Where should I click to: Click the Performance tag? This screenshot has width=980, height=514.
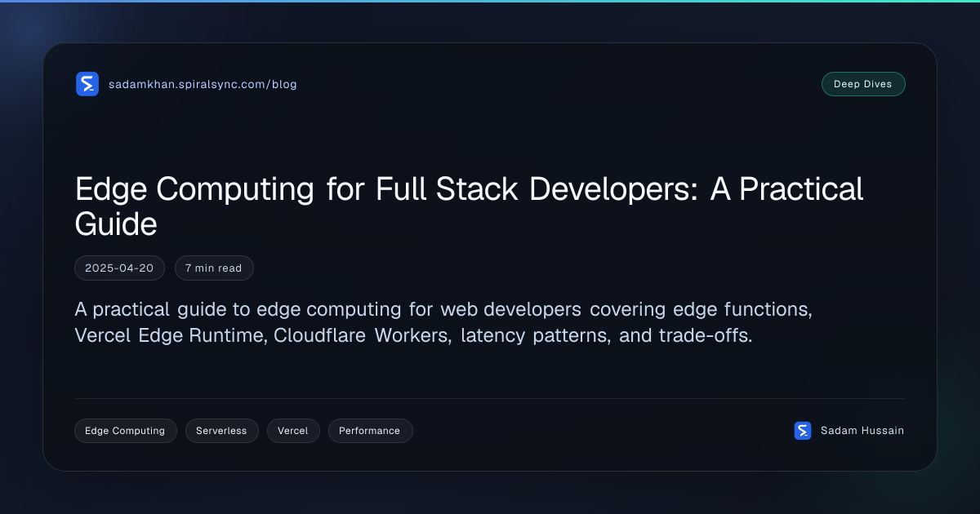pos(370,431)
